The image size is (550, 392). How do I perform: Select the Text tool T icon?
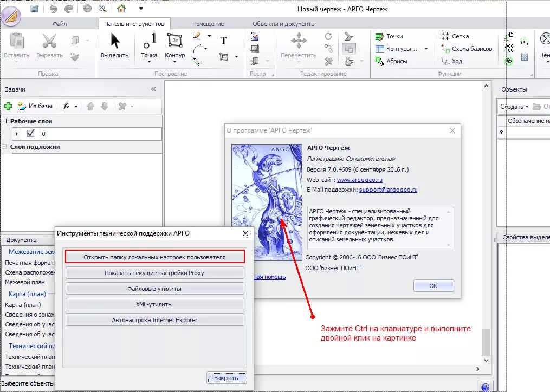point(223,40)
